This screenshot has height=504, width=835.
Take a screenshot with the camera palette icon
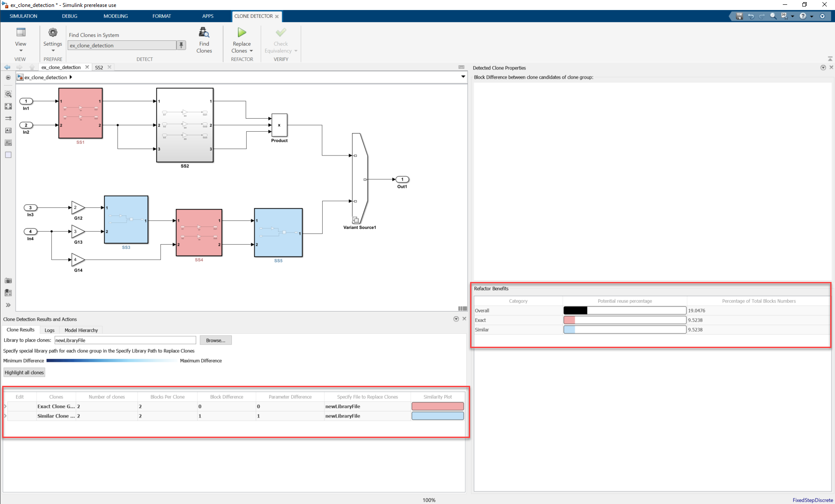click(x=8, y=281)
